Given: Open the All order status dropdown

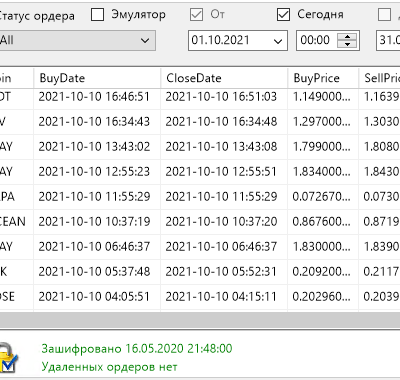Looking at the screenshot, I should click(77, 41).
